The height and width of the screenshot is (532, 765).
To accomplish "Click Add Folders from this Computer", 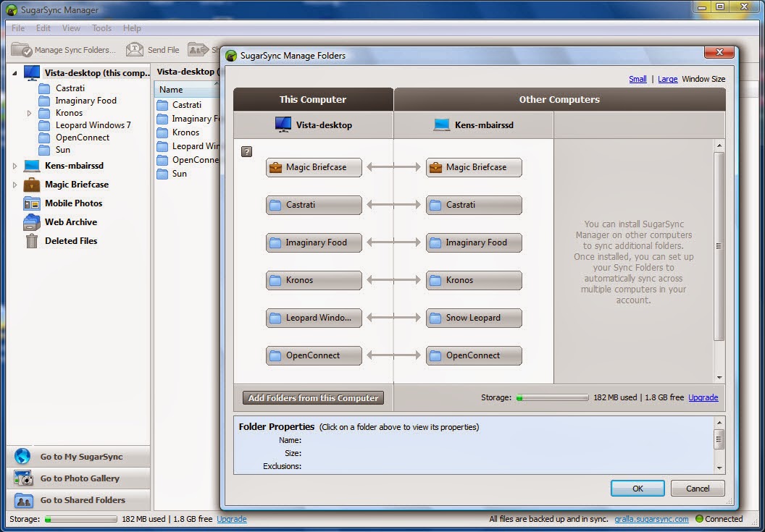I will (x=312, y=397).
